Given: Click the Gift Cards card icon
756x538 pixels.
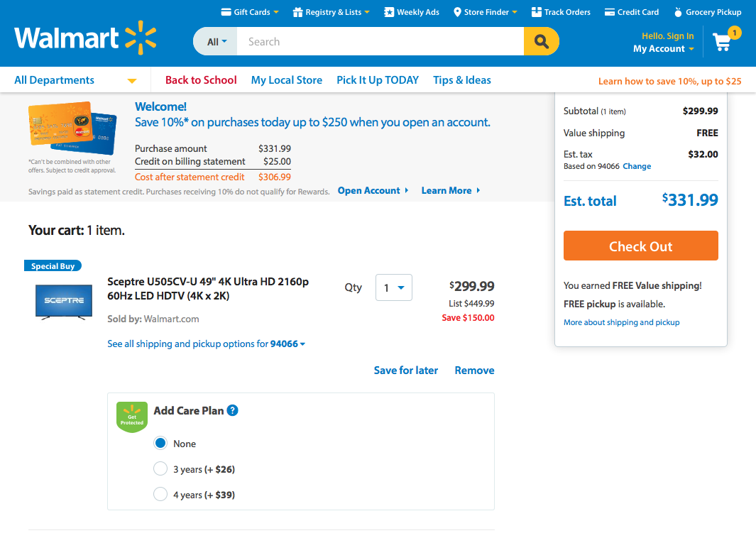Looking at the screenshot, I should [x=226, y=12].
